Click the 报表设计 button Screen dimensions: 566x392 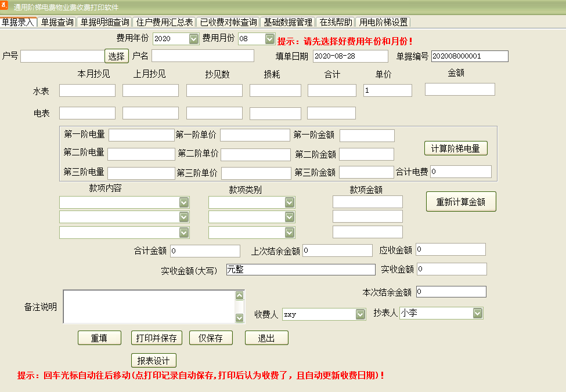point(154,360)
